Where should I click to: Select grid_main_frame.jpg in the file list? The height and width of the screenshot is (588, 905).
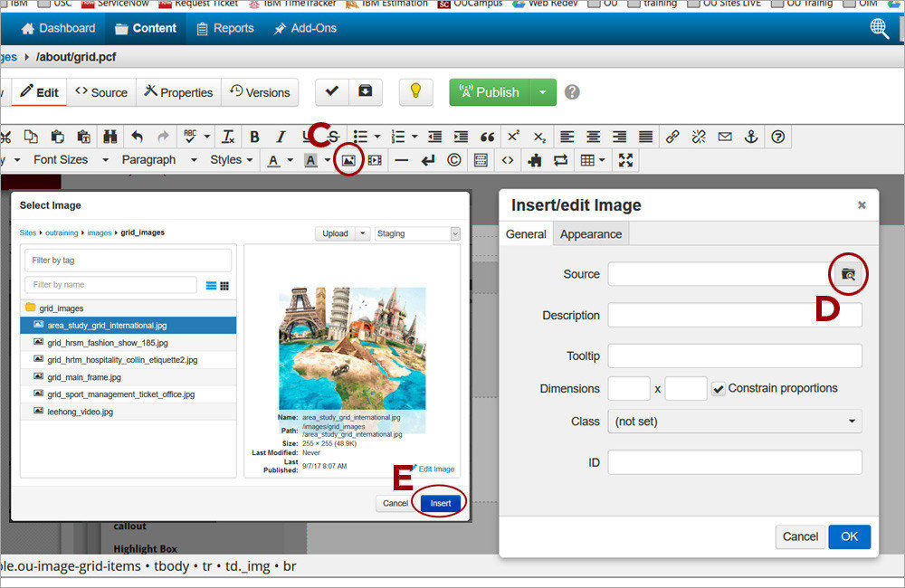pyautogui.click(x=84, y=377)
